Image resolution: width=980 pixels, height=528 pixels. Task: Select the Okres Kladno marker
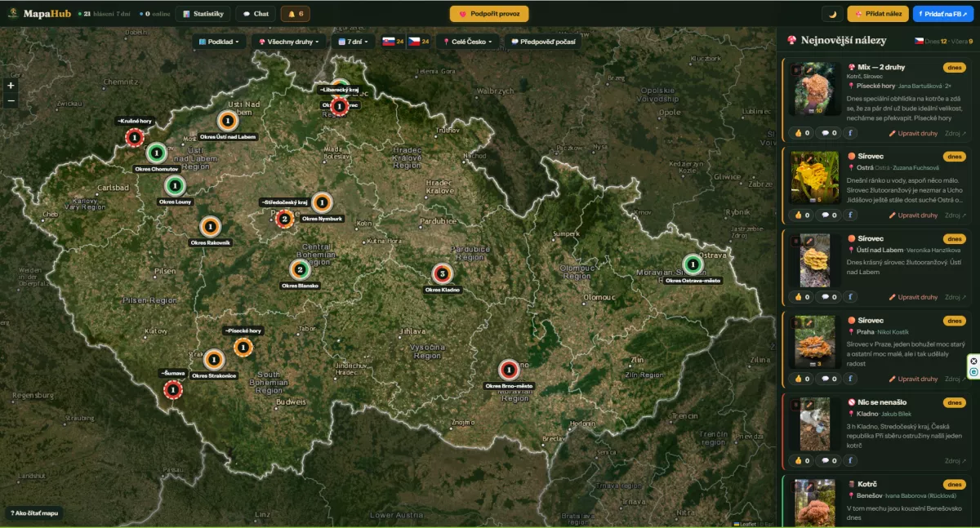coord(442,273)
